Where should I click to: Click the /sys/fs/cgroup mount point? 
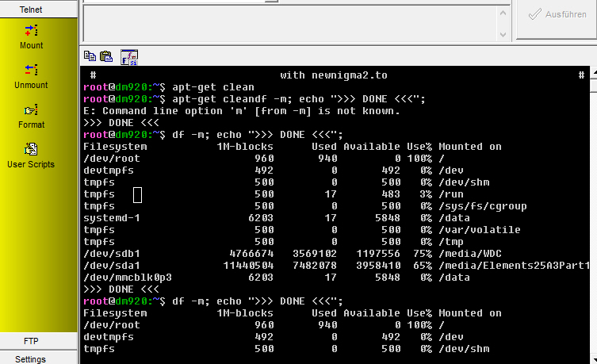483,206
